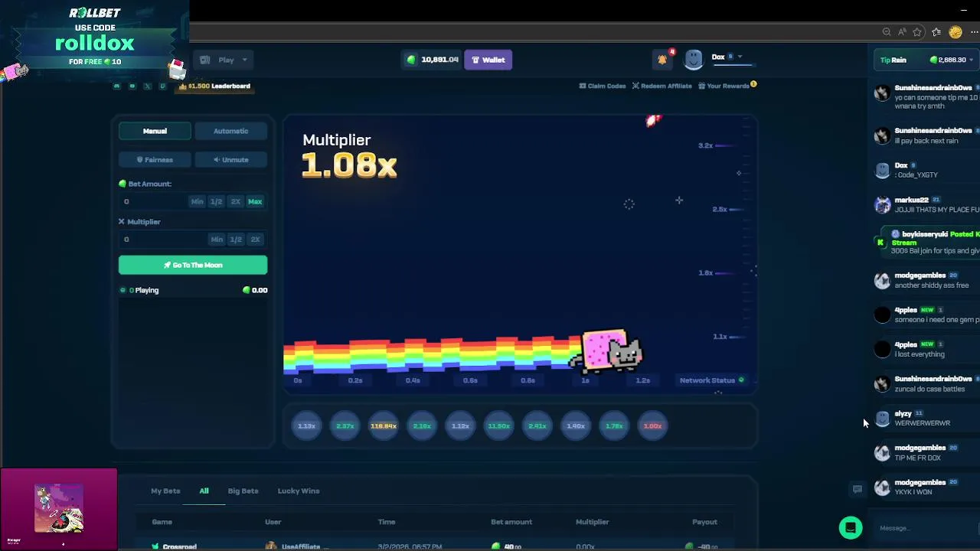980x551 pixels.
Task: Open the Fairness info
Action: tap(155, 160)
